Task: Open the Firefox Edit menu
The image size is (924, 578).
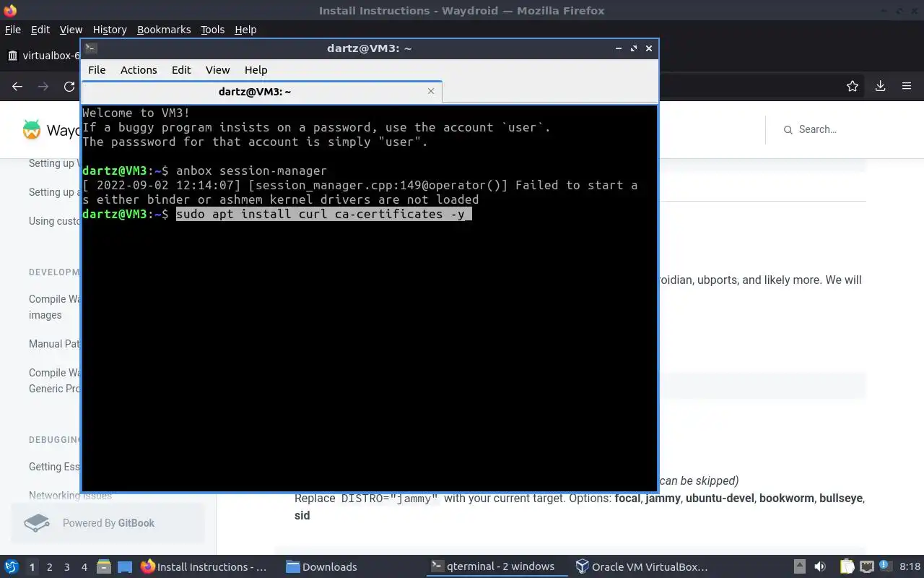Action: 40,30
